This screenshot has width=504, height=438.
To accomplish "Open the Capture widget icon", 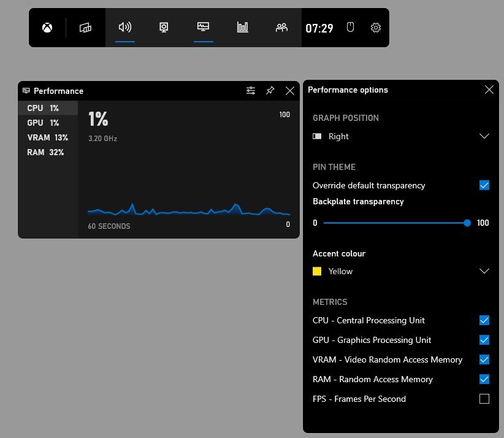I will click(164, 28).
